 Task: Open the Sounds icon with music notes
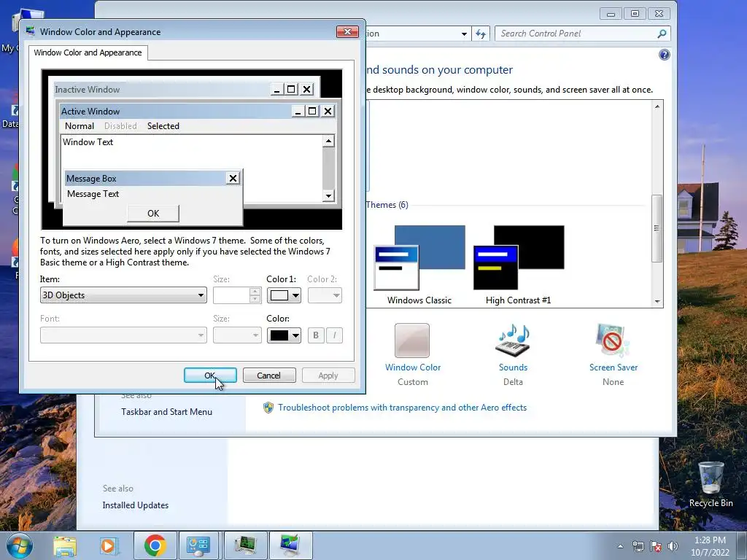(513, 340)
